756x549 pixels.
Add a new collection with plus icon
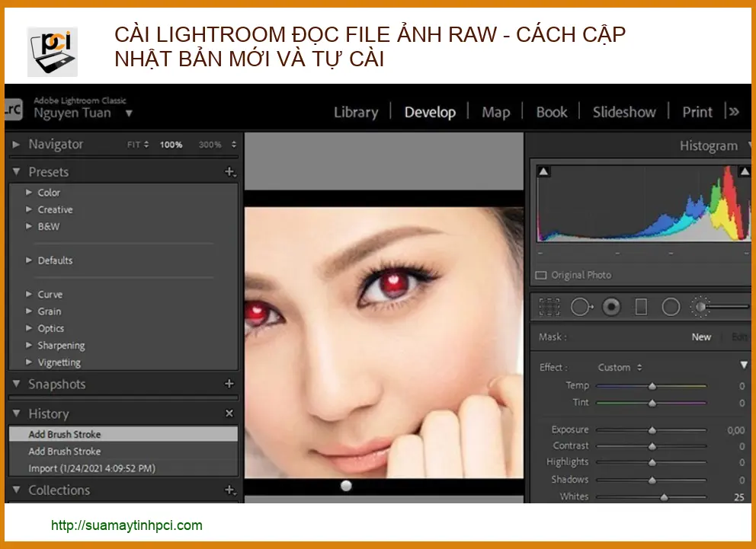pyautogui.click(x=230, y=490)
